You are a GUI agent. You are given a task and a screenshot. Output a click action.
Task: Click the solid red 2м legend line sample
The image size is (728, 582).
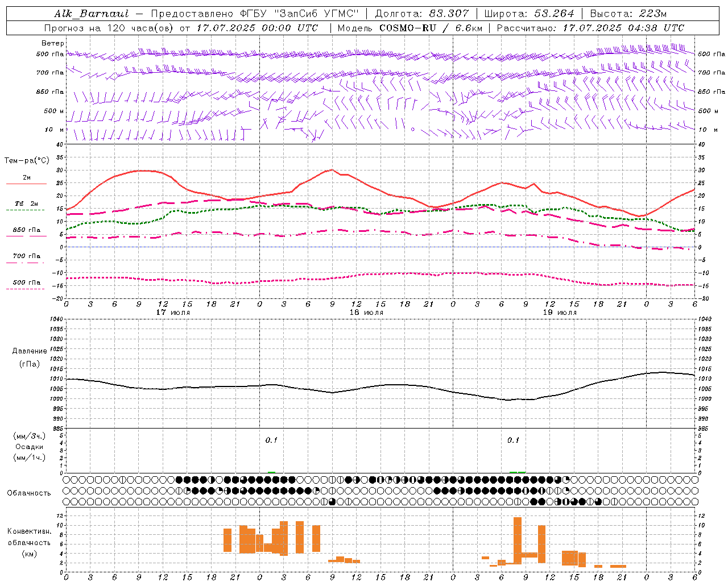(x=26, y=184)
